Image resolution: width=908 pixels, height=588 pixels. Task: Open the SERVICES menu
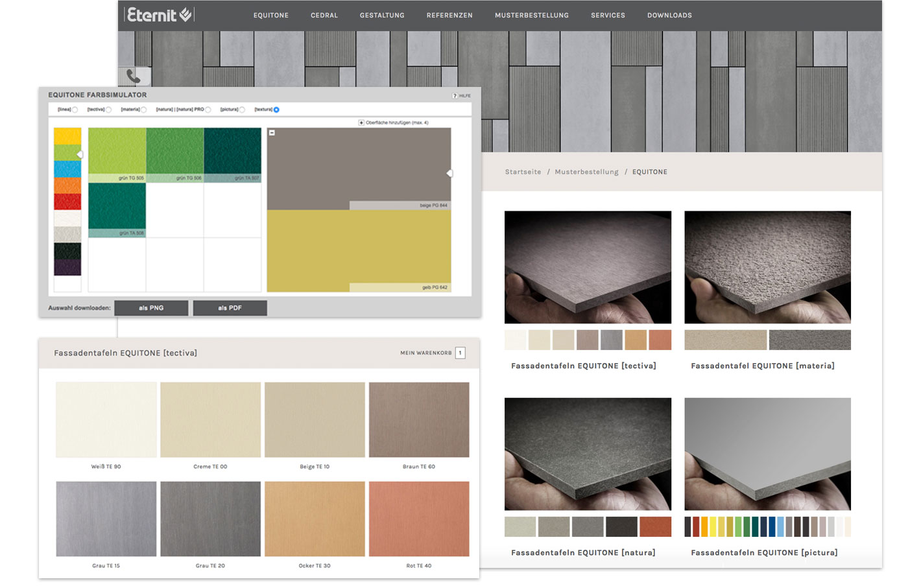coord(608,16)
